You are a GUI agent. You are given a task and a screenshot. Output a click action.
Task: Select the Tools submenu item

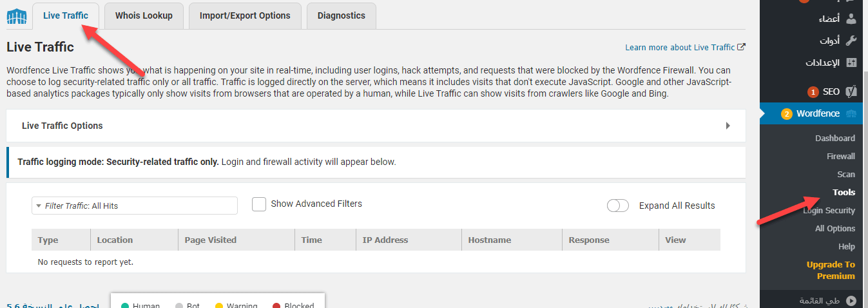(x=844, y=192)
